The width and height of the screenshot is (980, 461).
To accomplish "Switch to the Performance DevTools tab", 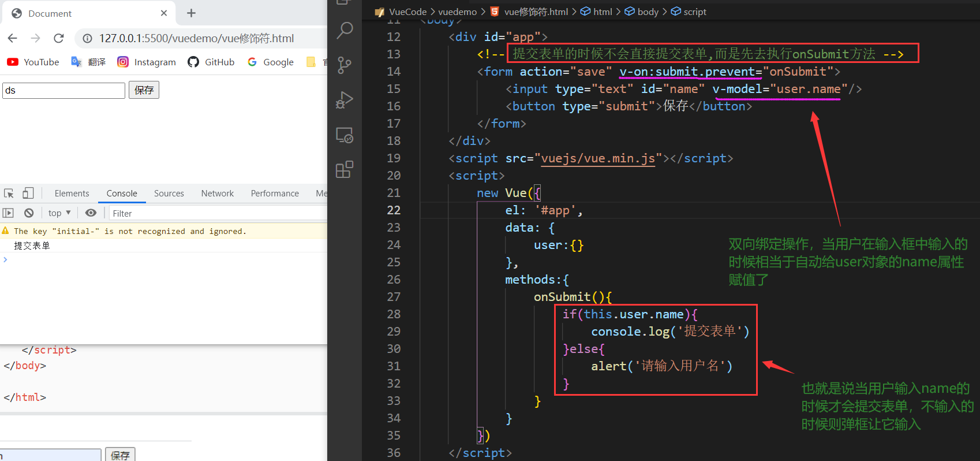I will (x=275, y=194).
